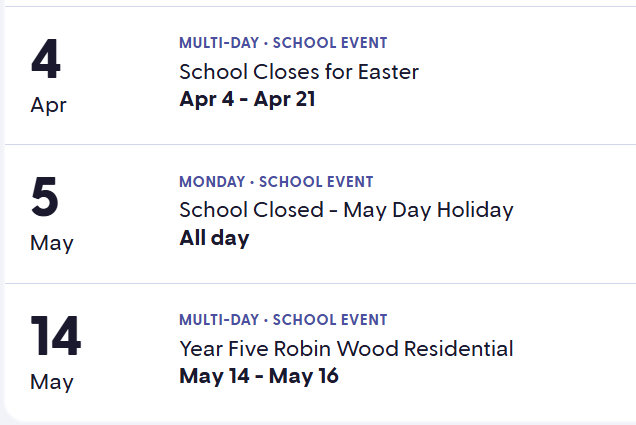The width and height of the screenshot is (636, 425).
Task: Select the MONDAY tag on May Day event
Action: click(212, 182)
